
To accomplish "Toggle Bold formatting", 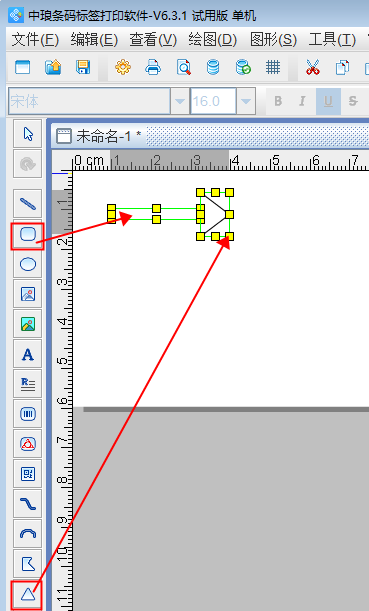I will 278,101.
